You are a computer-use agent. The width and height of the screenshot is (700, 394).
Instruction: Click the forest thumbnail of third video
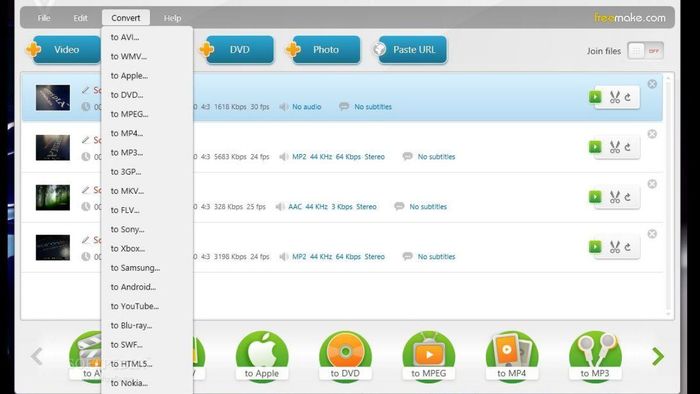[x=53, y=198]
